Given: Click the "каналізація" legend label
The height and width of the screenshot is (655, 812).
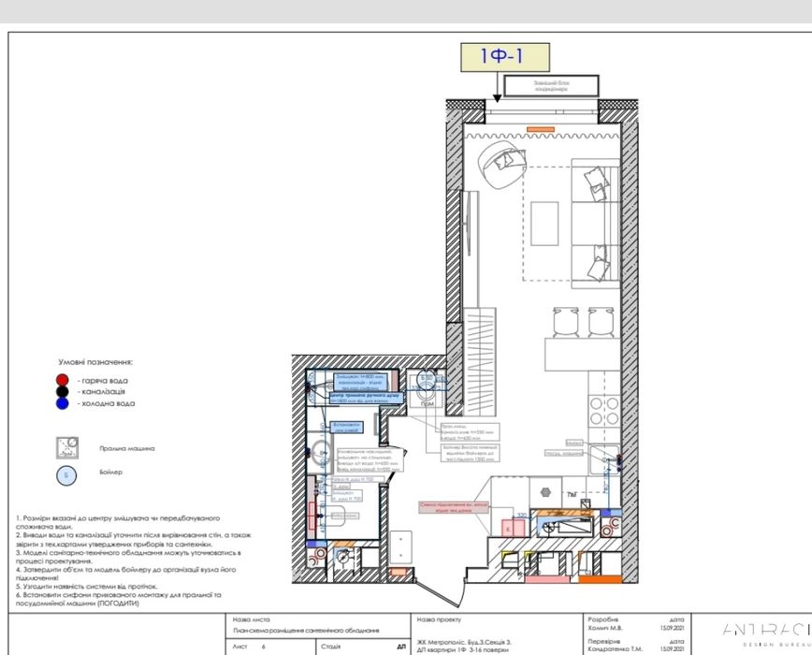Looking at the screenshot, I should [x=101, y=392].
